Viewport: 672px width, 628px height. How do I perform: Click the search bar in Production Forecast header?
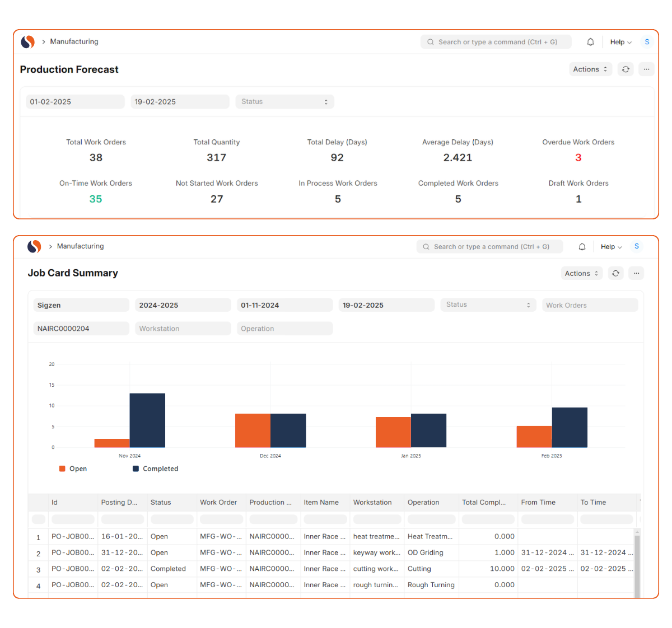coord(496,42)
